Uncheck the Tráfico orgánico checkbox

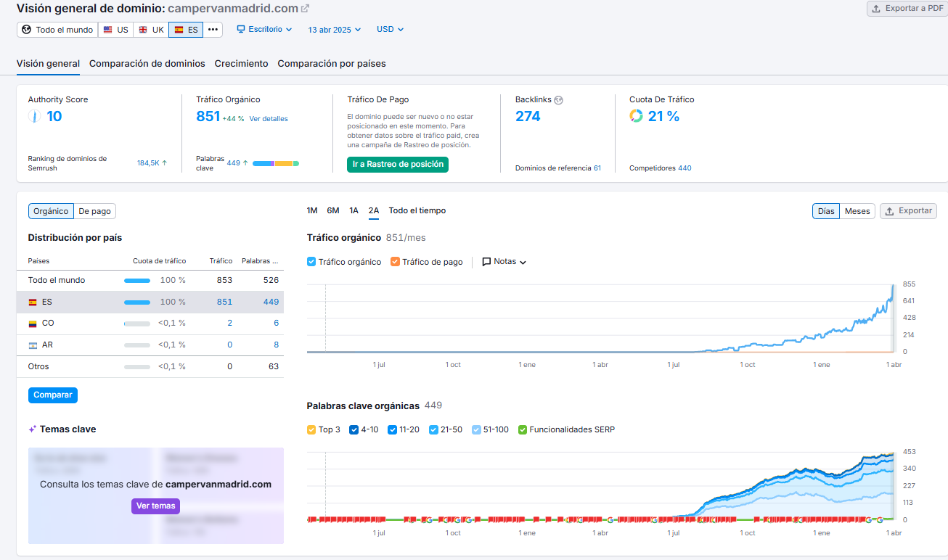tap(311, 262)
